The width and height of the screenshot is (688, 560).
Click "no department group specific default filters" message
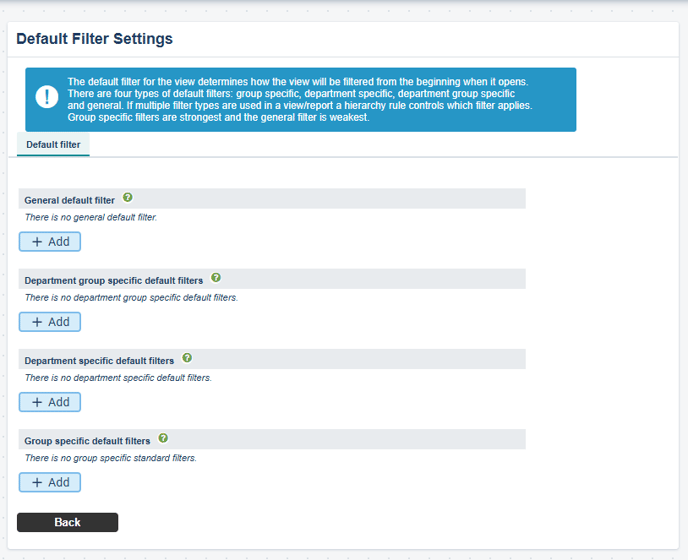(x=131, y=297)
